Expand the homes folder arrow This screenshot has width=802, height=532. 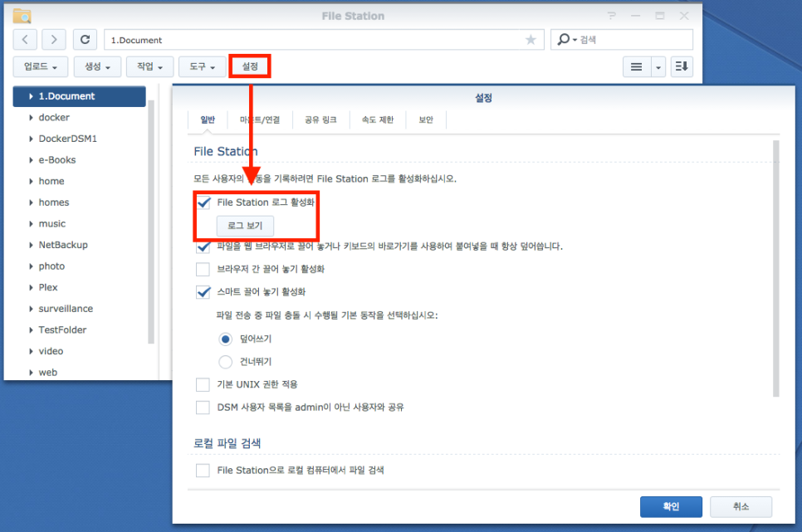pyautogui.click(x=32, y=203)
